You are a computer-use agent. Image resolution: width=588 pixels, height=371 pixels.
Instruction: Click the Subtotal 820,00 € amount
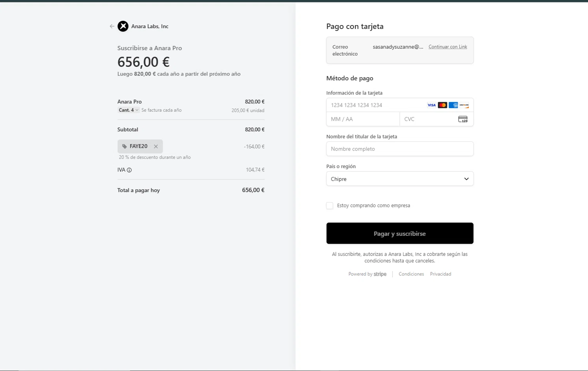click(255, 129)
